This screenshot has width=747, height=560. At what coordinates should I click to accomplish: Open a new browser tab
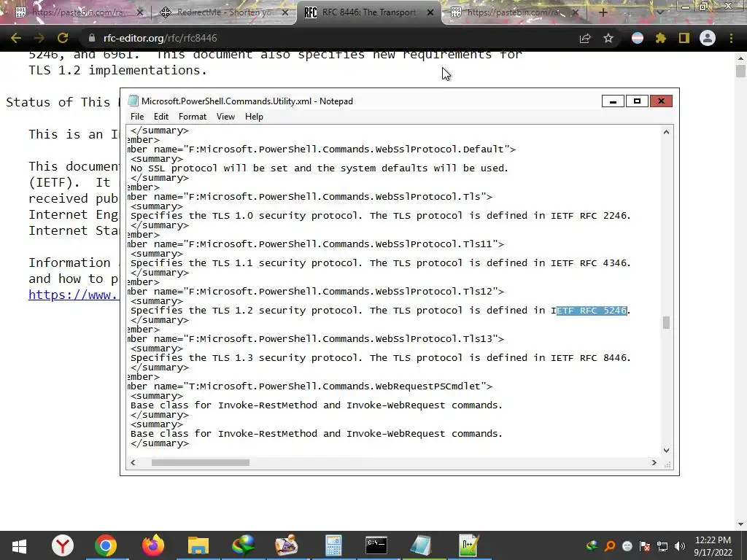click(603, 12)
